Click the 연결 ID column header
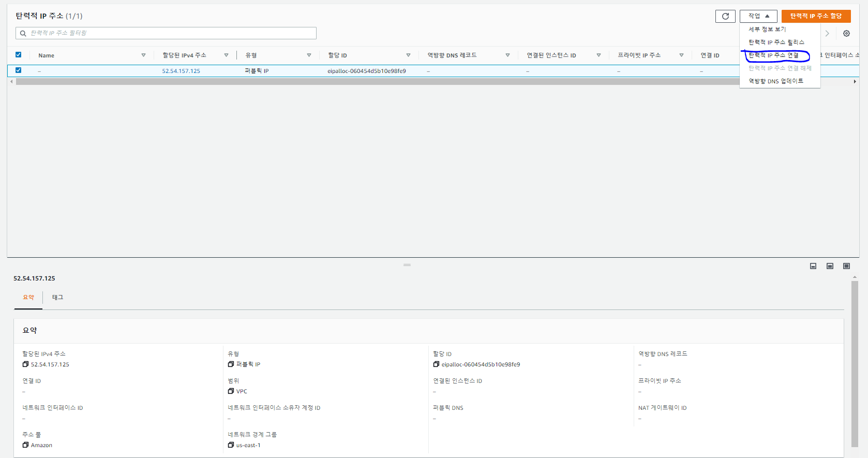 [x=710, y=55]
